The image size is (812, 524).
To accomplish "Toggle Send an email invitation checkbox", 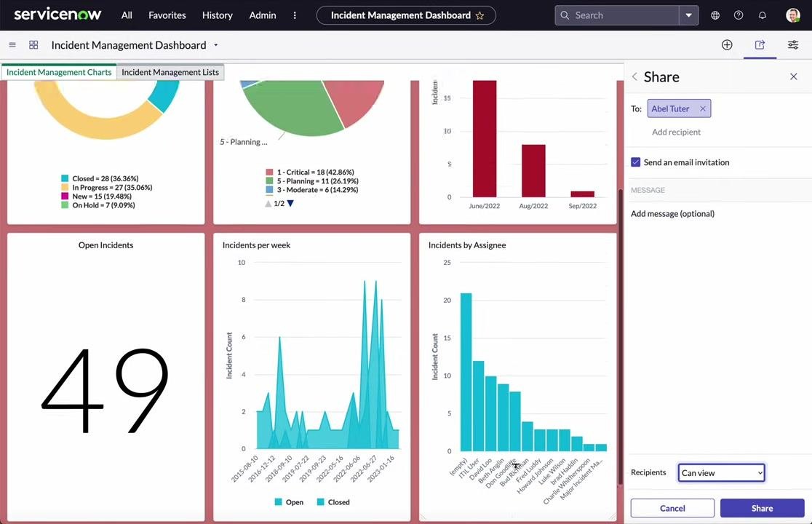I will tap(636, 162).
